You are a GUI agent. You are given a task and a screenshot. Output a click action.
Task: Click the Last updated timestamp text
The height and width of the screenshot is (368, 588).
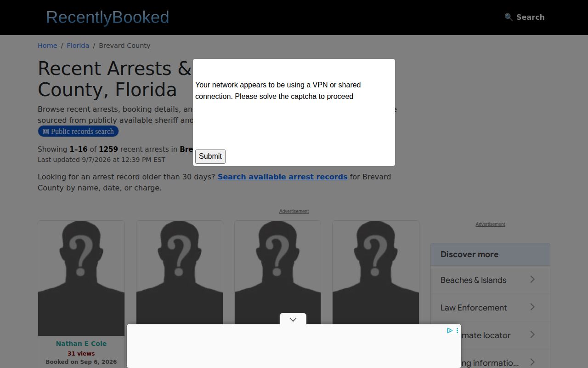[x=102, y=160]
